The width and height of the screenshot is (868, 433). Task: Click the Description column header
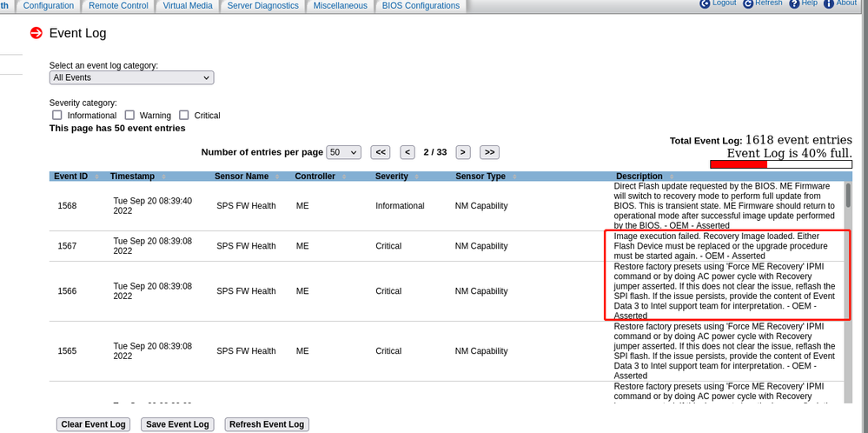click(x=639, y=177)
